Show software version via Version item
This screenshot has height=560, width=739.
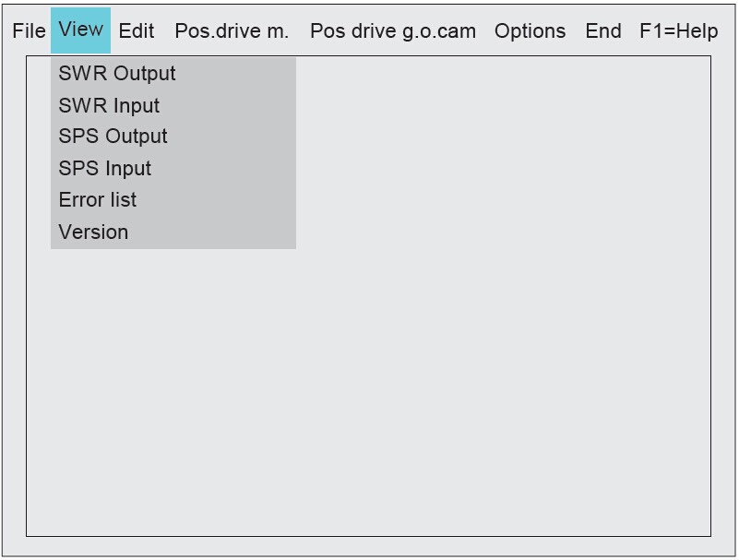[x=173, y=232]
